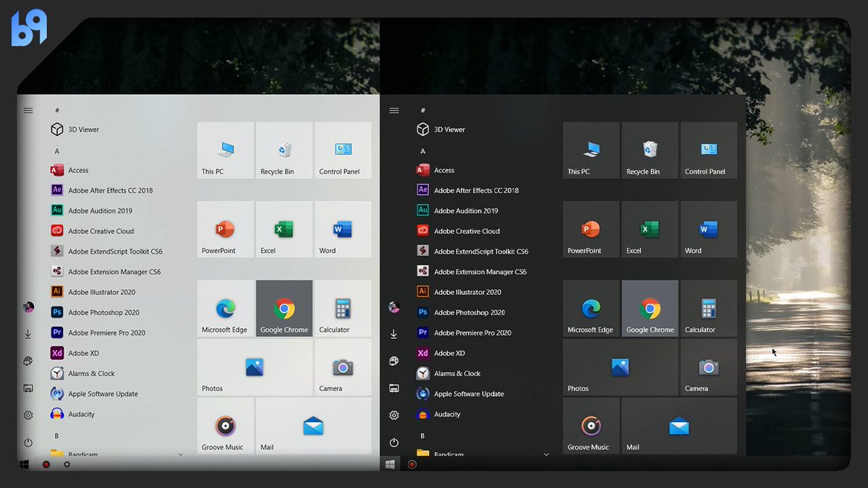868x488 pixels.
Task: Click the Power button in the light menu sidebar
Action: (28, 442)
